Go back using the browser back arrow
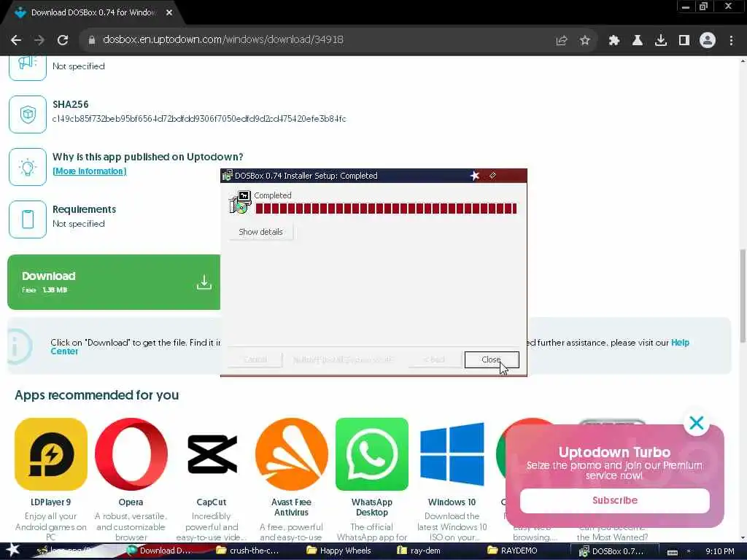 click(16, 40)
